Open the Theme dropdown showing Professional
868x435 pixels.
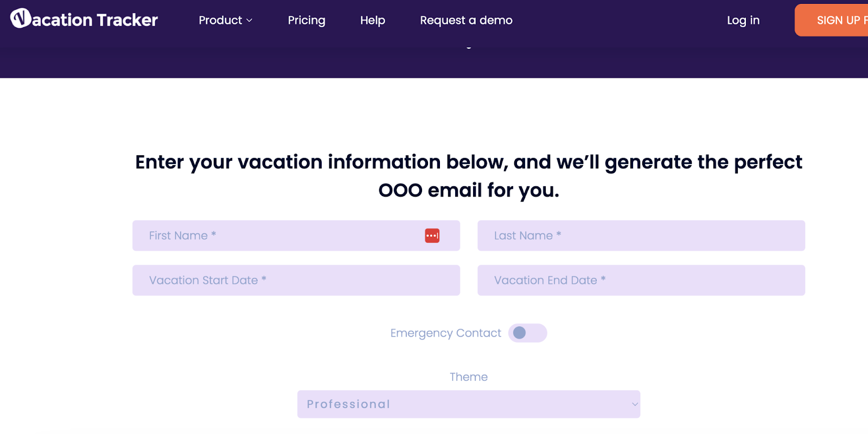[469, 404]
